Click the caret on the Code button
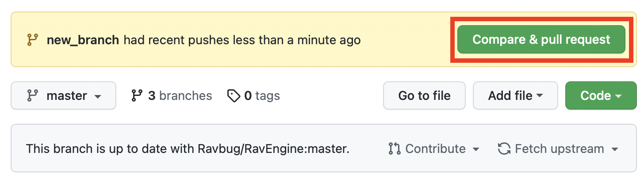Image resolution: width=644 pixels, height=183 pixels. click(x=618, y=96)
